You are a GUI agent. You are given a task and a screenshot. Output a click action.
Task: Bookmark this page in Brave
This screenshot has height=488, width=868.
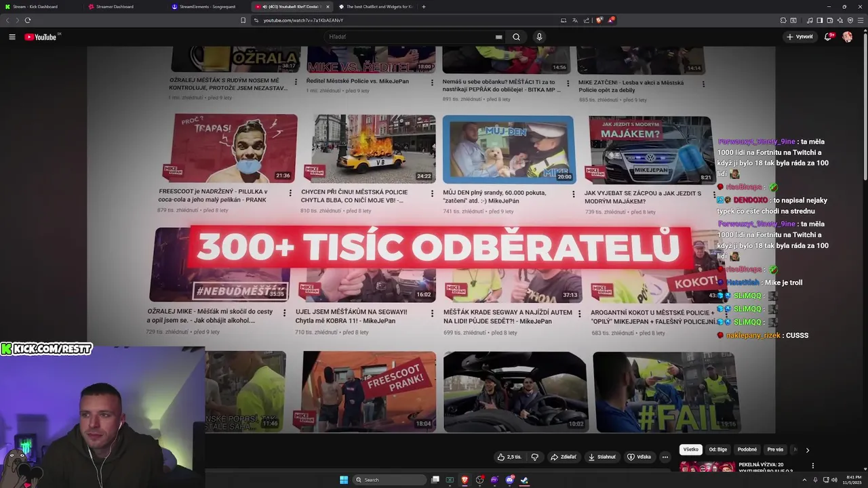point(243,20)
